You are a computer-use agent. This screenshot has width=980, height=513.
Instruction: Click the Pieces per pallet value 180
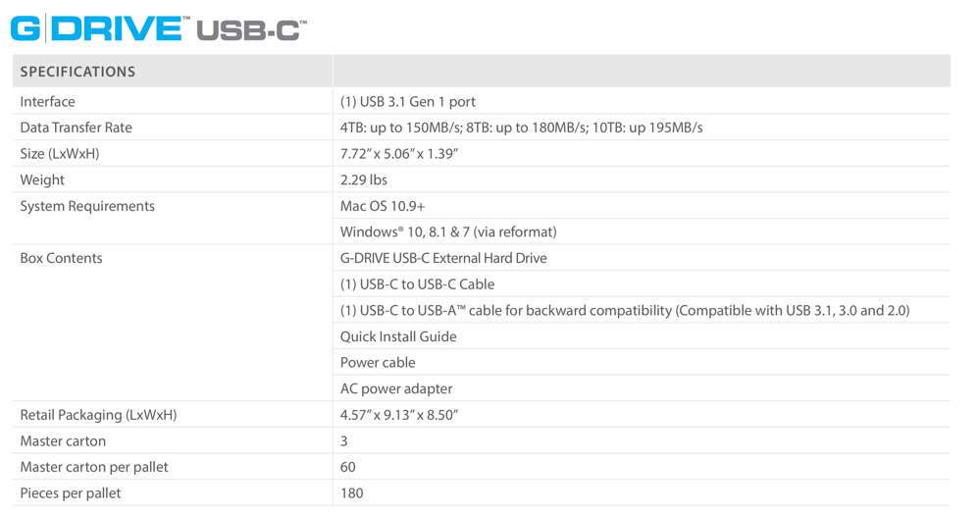click(x=351, y=493)
